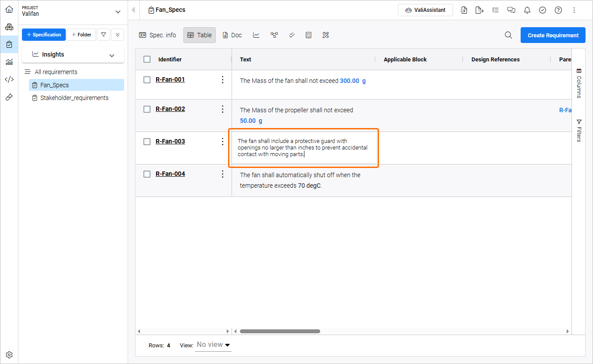Screen dimensions: 593x364
Task: Click into the R-Fan-003 text editing field
Action: (304, 148)
